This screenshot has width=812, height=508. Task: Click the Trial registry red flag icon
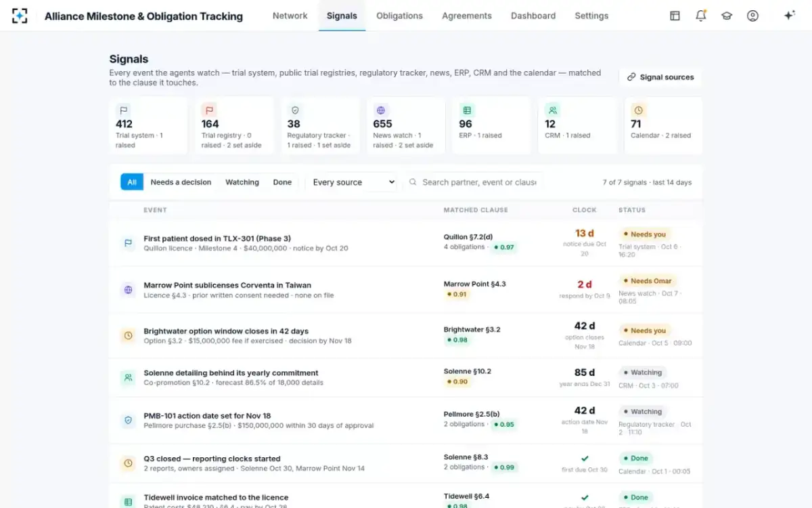point(209,110)
